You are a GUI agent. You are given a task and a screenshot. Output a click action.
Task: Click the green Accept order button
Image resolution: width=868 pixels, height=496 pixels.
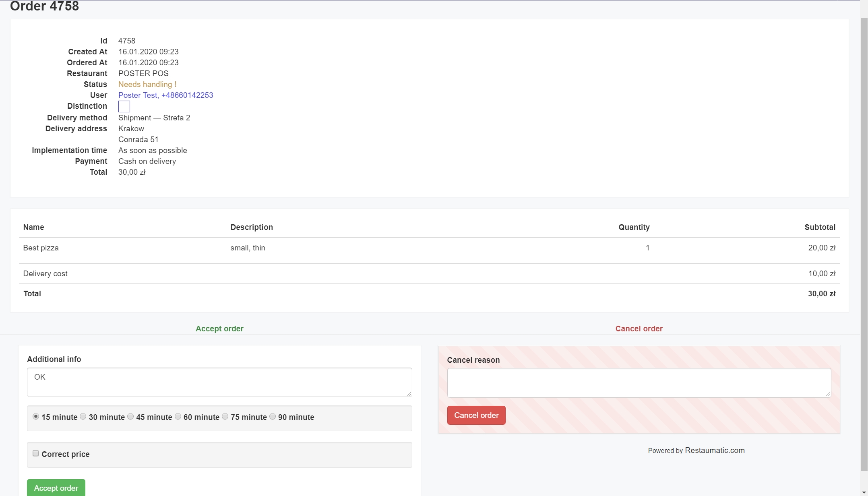coord(56,488)
